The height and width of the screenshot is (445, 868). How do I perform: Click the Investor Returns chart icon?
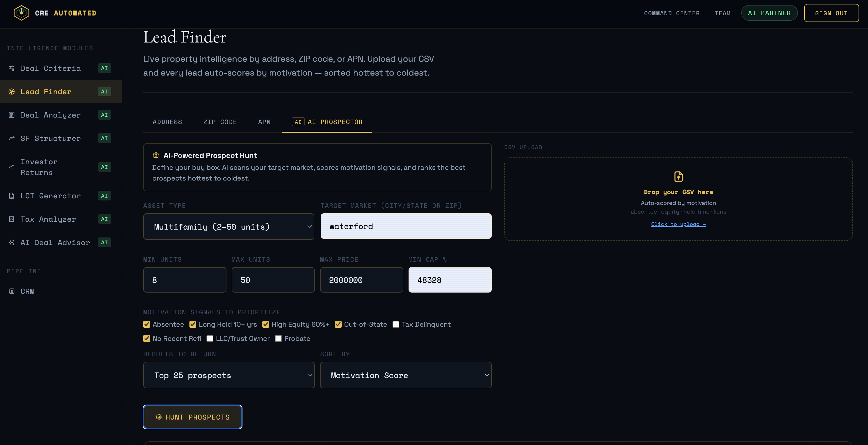pyautogui.click(x=12, y=167)
